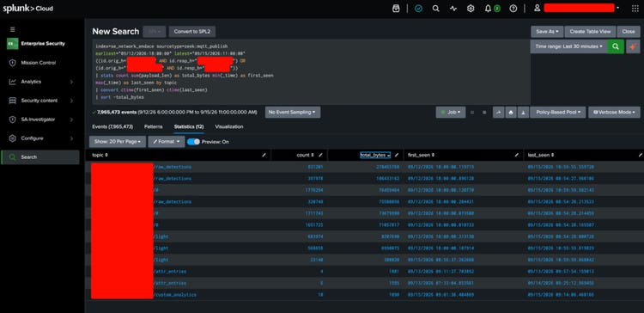Open Mission Control in sidebar
The height and width of the screenshot is (313, 644).
point(40,63)
